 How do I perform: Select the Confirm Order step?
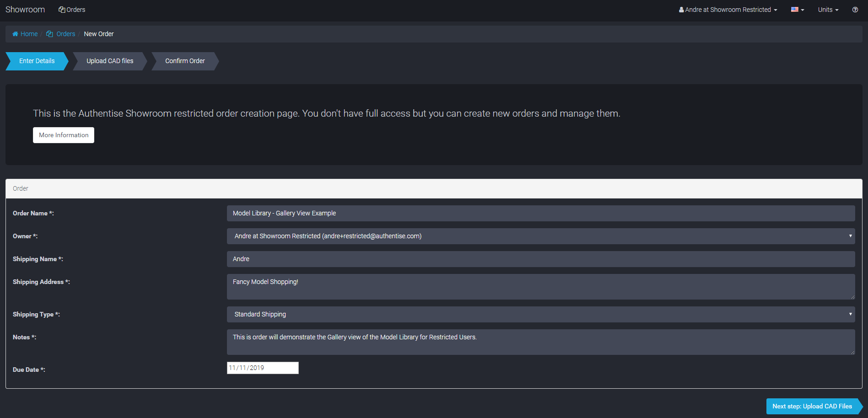pyautogui.click(x=185, y=61)
